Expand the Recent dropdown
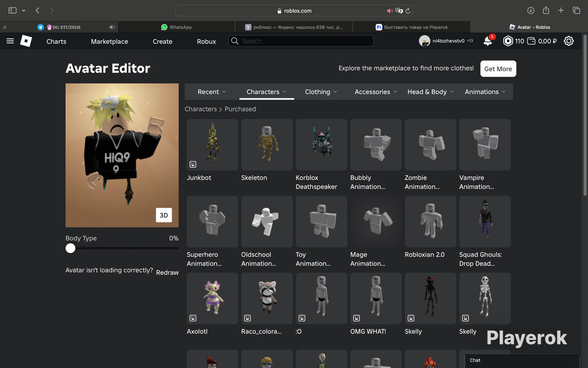The width and height of the screenshot is (588, 368). click(212, 92)
